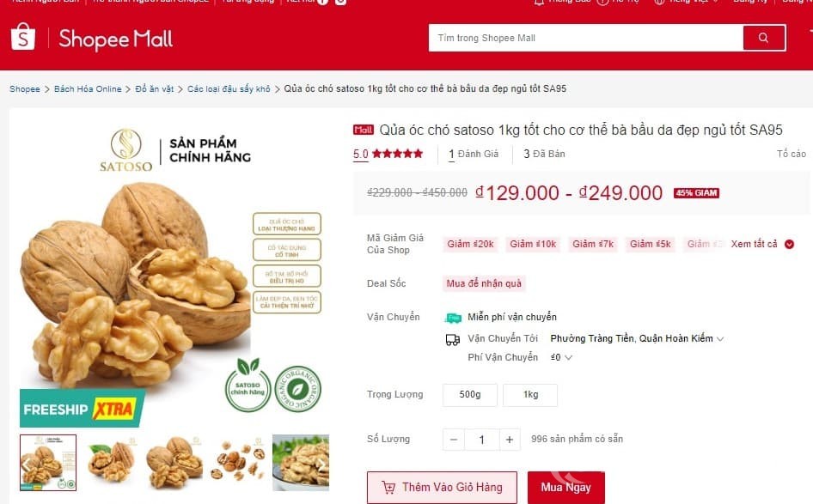Click the Mua Ngay button
813x504 pixels.
(566, 488)
